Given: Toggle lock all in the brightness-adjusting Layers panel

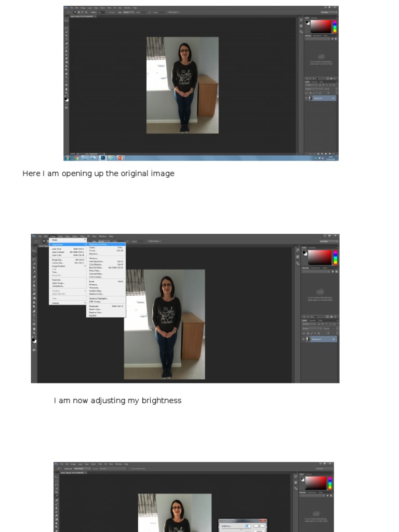Looking at the screenshot, I should [319, 333].
